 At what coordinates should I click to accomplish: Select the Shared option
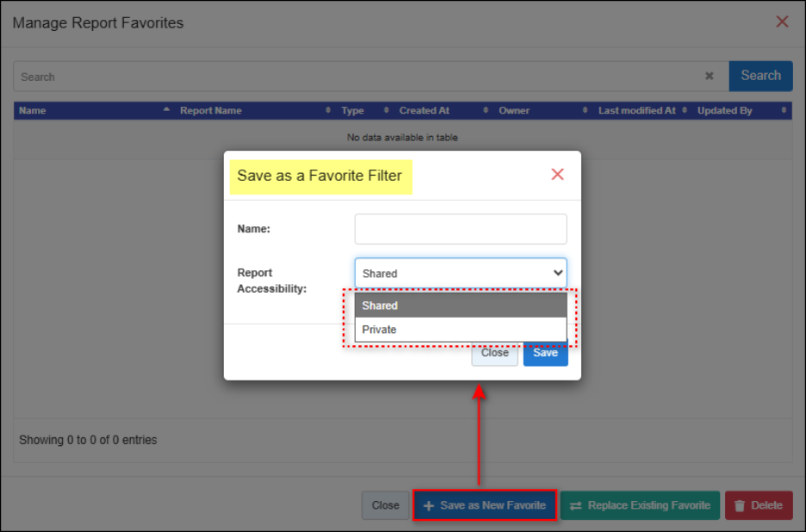(461, 306)
